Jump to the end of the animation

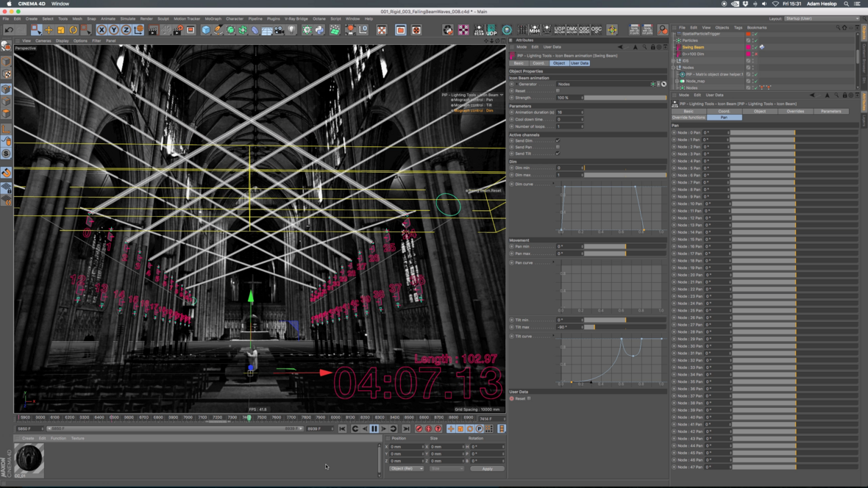click(406, 429)
